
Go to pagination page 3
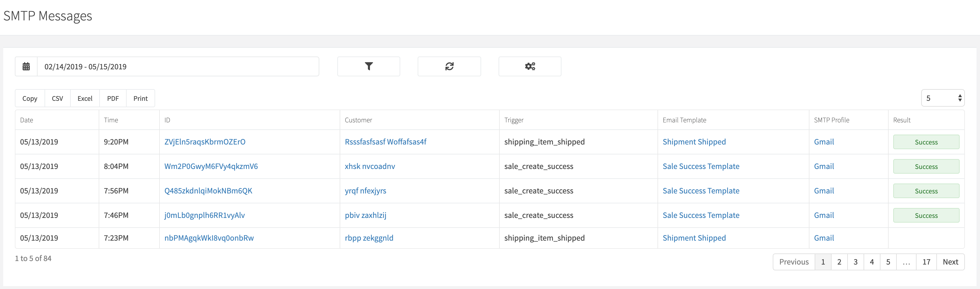pyautogui.click(x=856, y=262)
